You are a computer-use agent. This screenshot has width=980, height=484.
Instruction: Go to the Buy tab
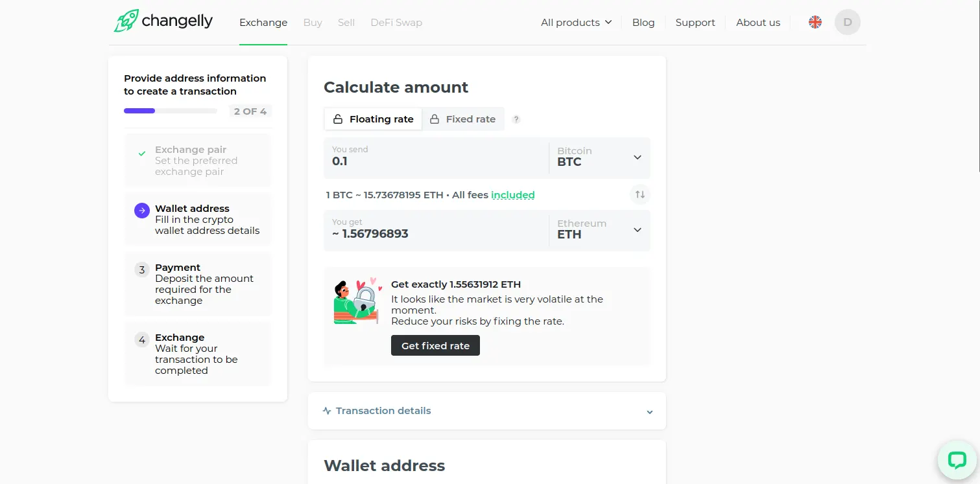(313, 23)
